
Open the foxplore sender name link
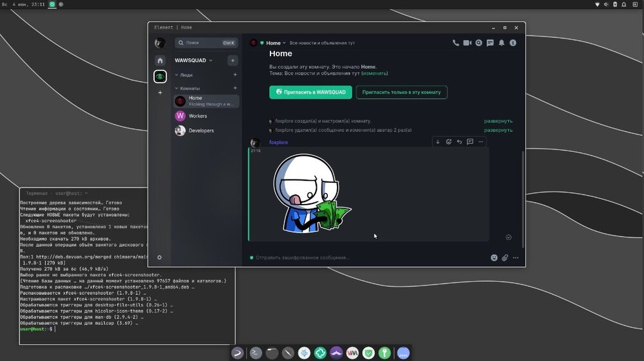(x=278, y=142)
